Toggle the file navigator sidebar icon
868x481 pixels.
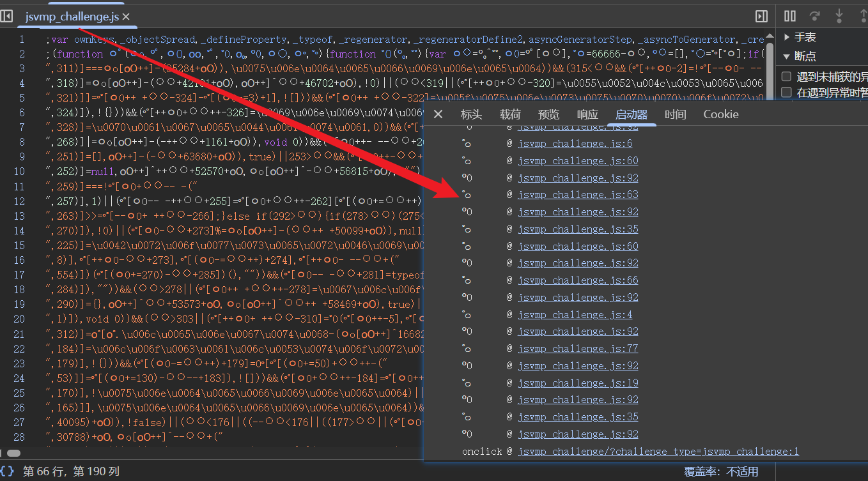(6, 17)
